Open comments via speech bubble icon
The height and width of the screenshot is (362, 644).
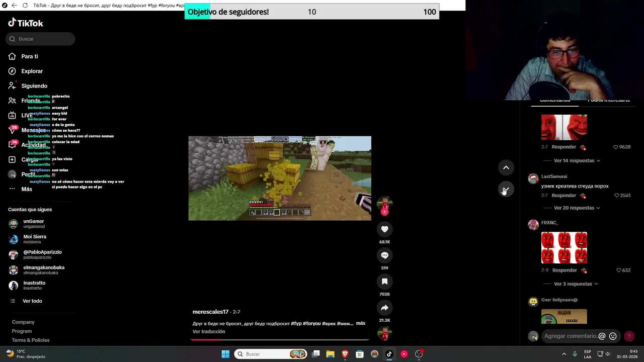point(384,255)
